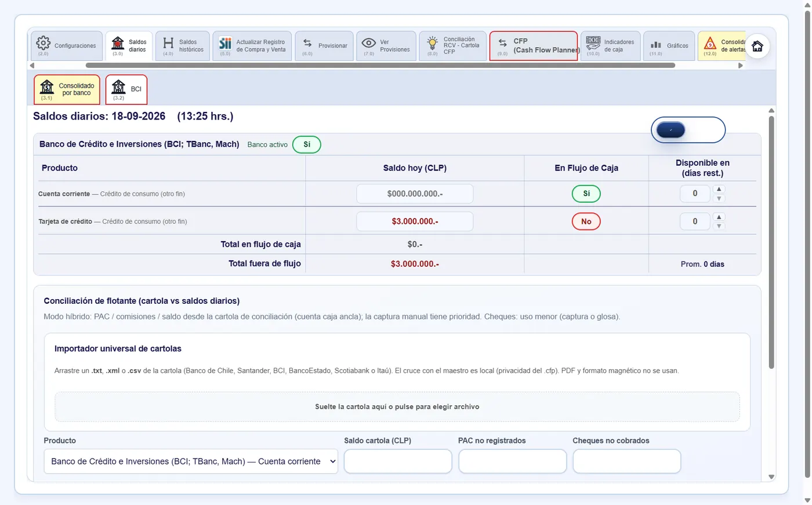Open Indicadores de caja money icon

(x=593, y=43)
